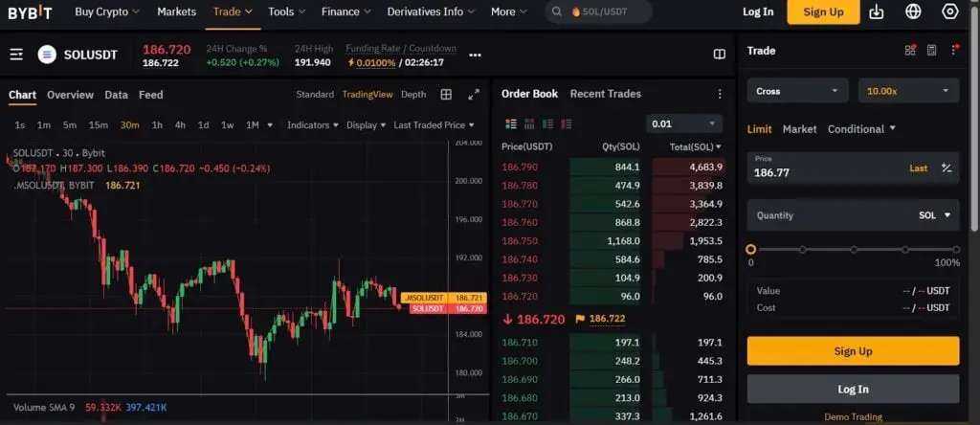Image resolution: width=980 pixels, height=425 pixels.
Task: Open 10.00x leverage dropdown
Action: click(909, 91)
